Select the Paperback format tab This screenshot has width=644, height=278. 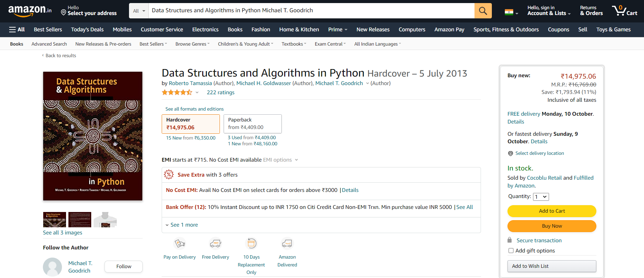[x=253, y=124]
